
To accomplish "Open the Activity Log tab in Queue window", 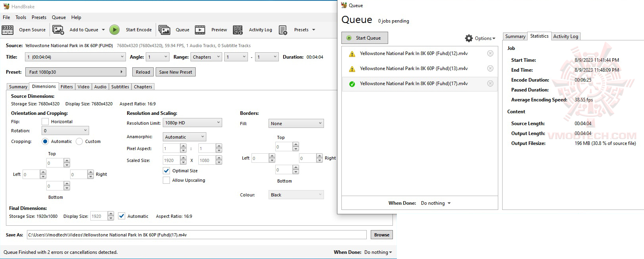I will click(x=566, y=36).
